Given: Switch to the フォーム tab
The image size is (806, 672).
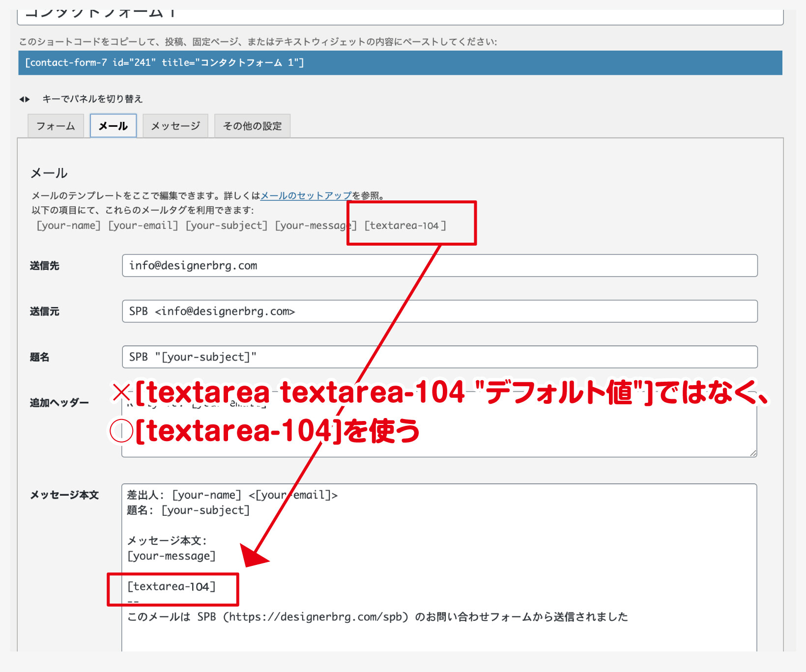Looking at the screenshot, I should tap(56, 126).
